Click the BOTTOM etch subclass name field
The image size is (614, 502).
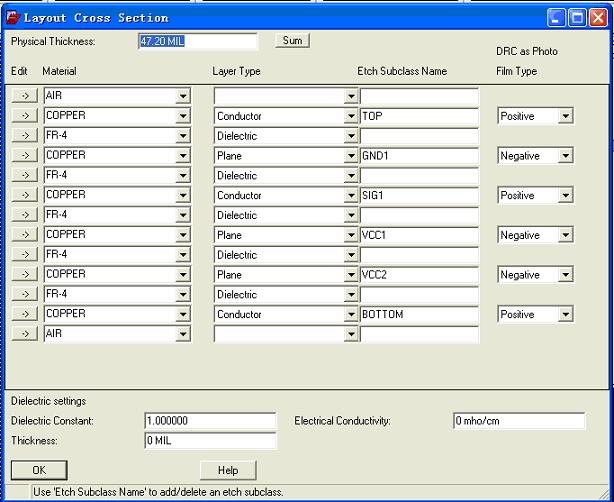coord(419,314)
